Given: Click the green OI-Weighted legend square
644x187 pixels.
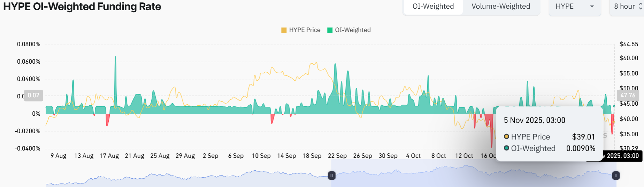Looking at the screenshot, I should click(x=330, y=30).
